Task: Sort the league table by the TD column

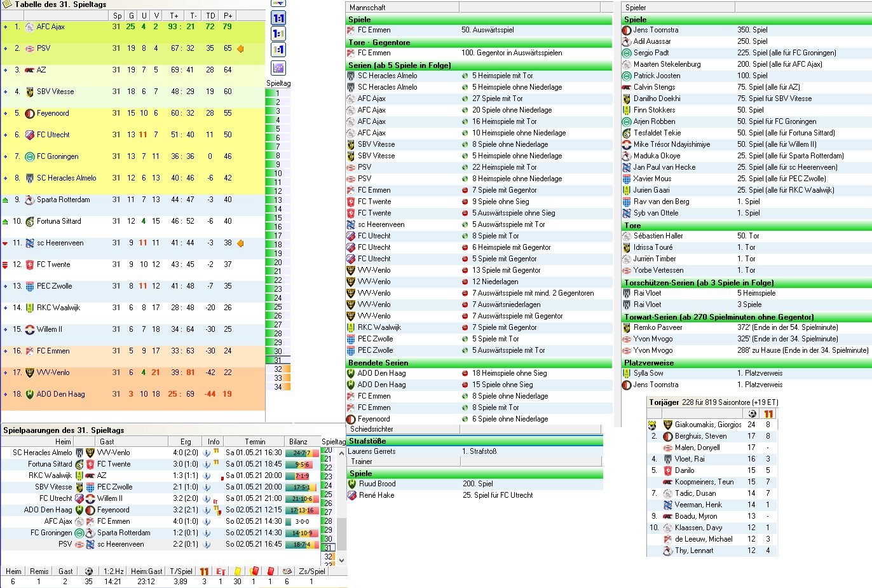Action: pos(210,15)
